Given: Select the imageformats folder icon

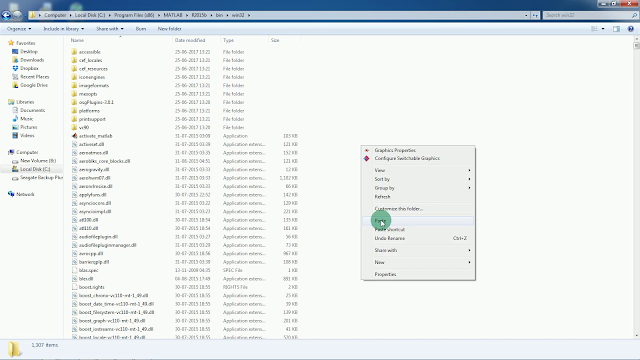Looking at the screenshot, I should click(x=74, y=85).
